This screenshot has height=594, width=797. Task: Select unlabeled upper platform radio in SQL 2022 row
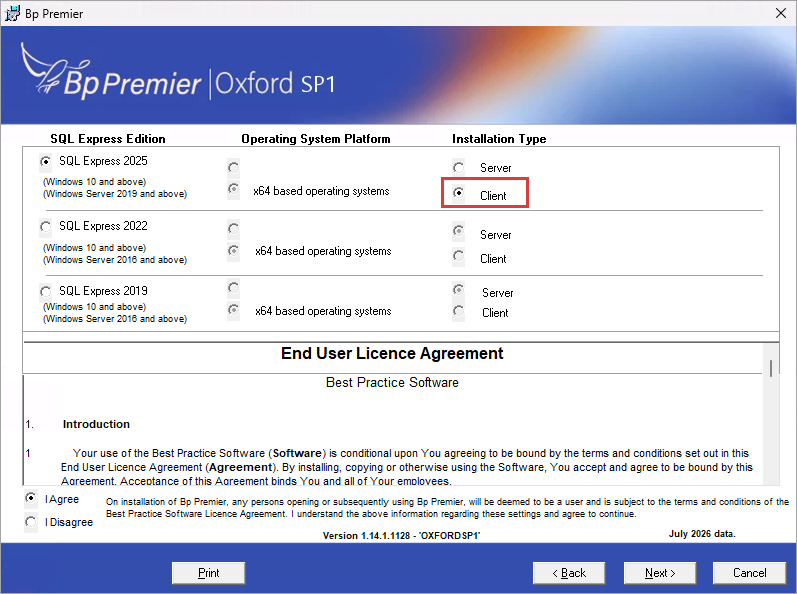[x=233, y=229]
